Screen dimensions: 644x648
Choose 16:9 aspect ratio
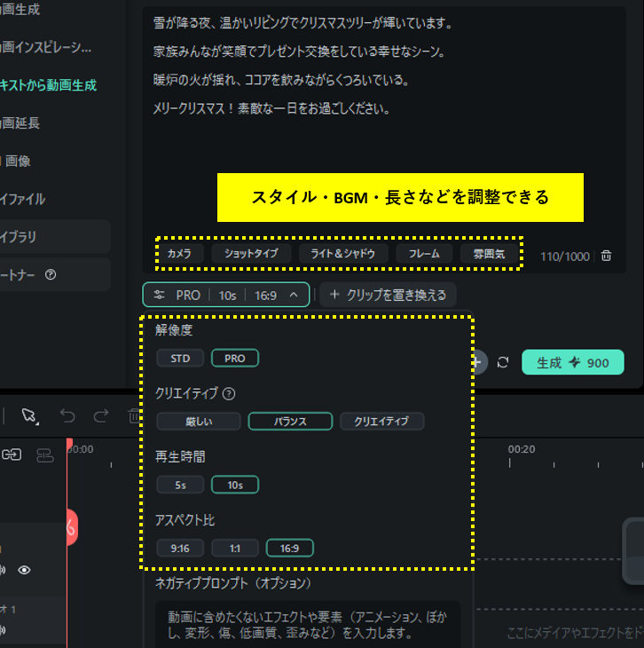click(x=289, y=549)
